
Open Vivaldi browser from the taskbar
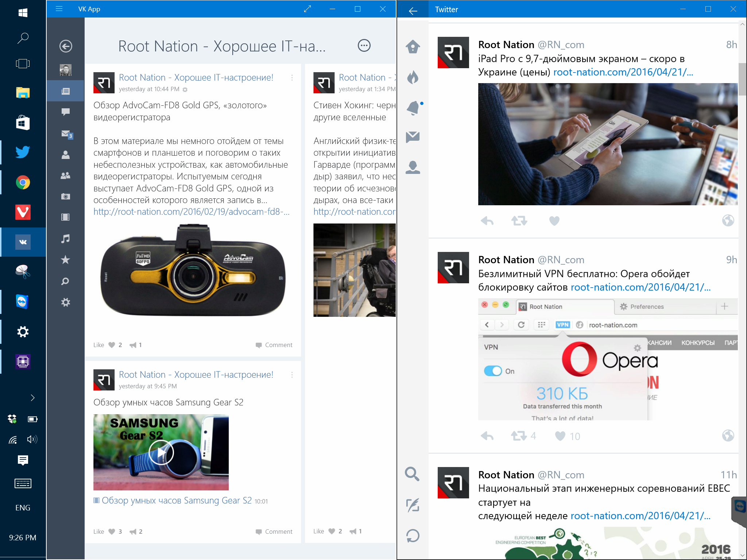point(23,212)
